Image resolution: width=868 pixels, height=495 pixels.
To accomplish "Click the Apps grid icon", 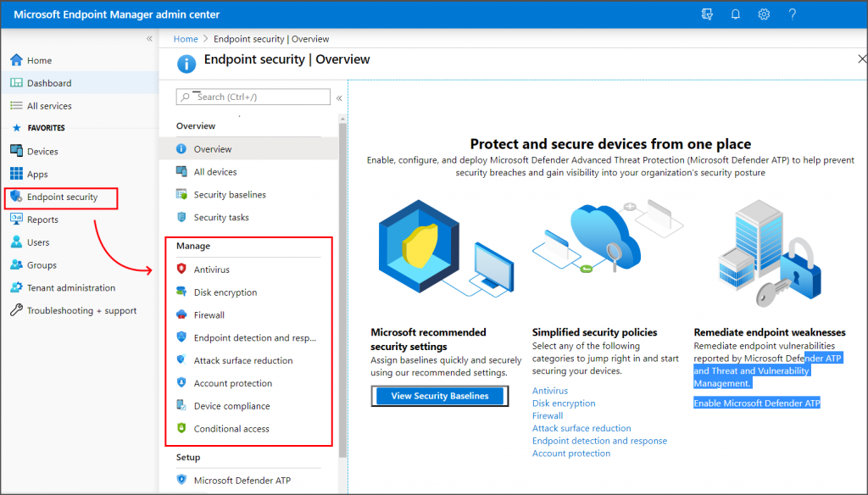I will pyautogui.click(x=17, y=173).
